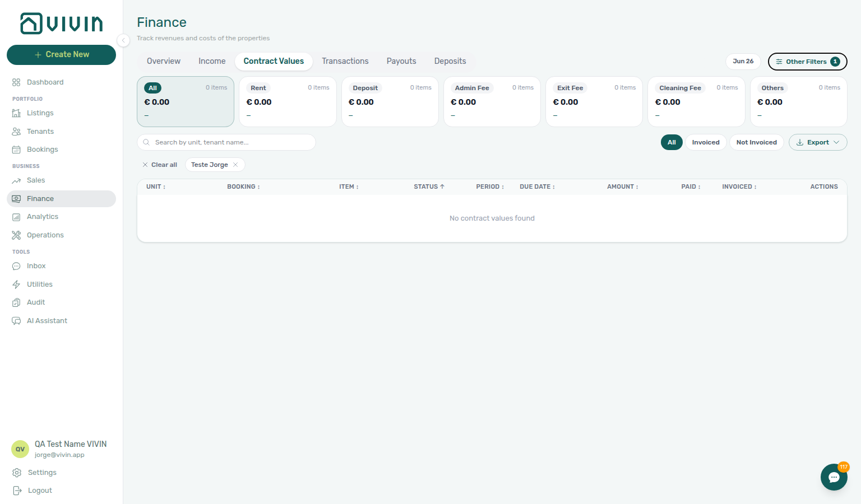861x504 pixels.
Task: Open the Payouts tab
Action: click(x=401, y=61)
